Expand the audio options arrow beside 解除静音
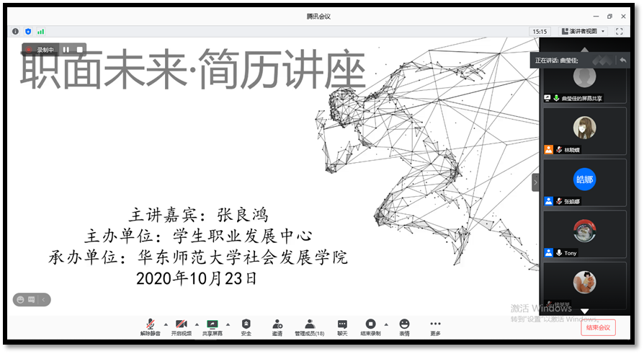This screenshot has width=644, height=354. click(x=165, y=324)
